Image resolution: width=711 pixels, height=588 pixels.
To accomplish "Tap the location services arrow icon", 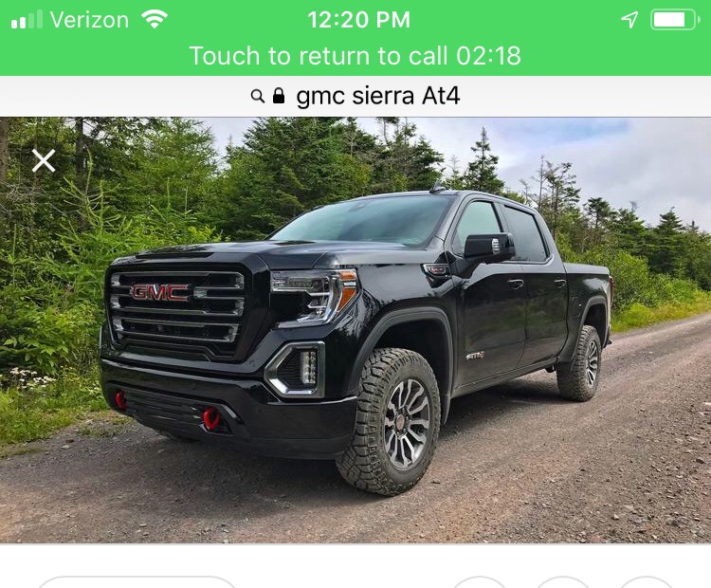I will [629, 20].
